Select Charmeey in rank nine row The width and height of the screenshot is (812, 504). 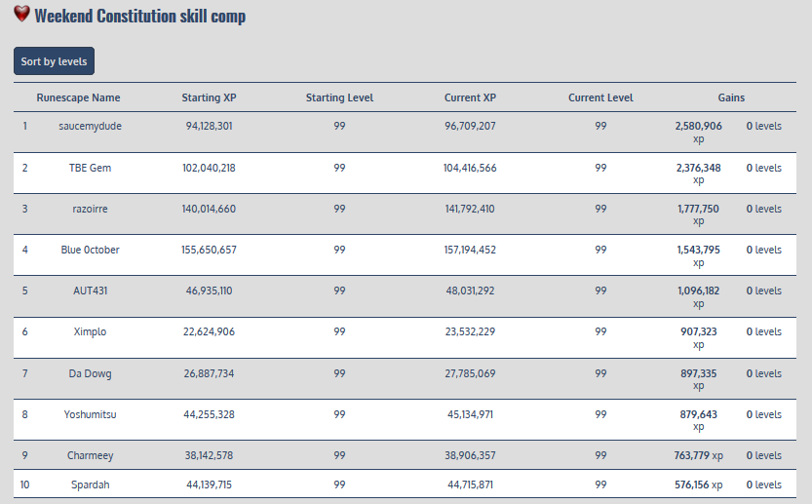point(90,455)
